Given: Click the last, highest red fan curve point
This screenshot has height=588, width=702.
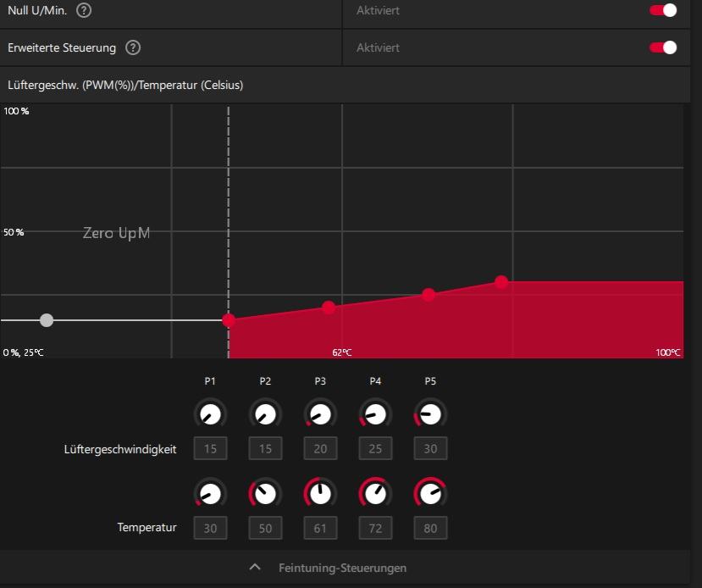Looking at the screenshot, I should [501, 282].
